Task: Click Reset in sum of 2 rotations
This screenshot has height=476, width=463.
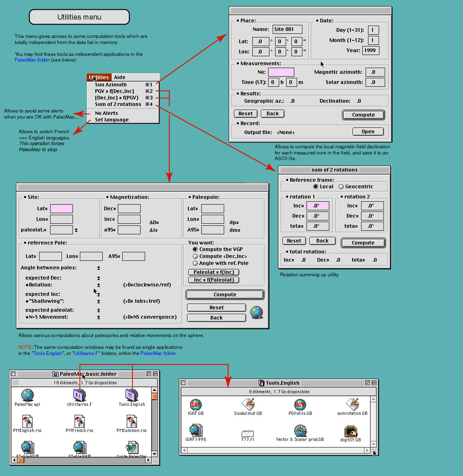Action: 294,241
